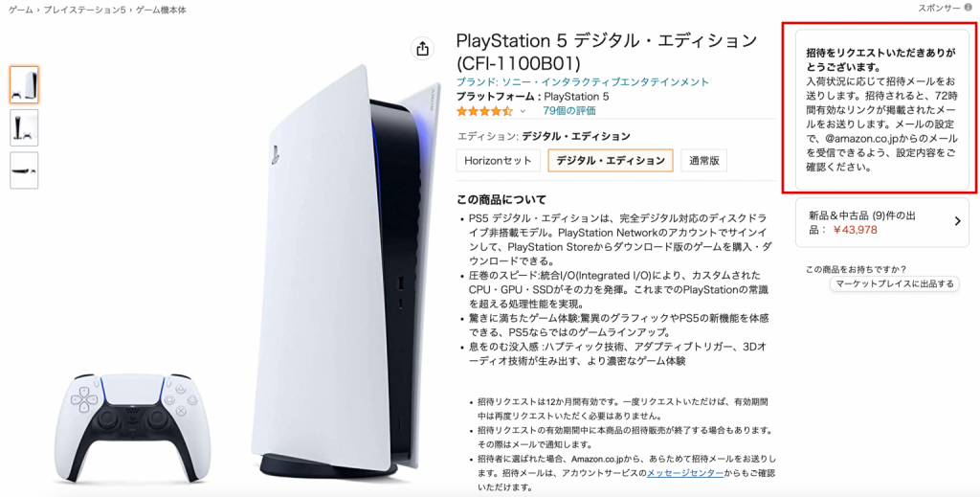Image resolution: width=980 pixels, height=497 pixels.
Task: Open the ゲーム機本体 breadcrumb link
Action: click(161, 10)
